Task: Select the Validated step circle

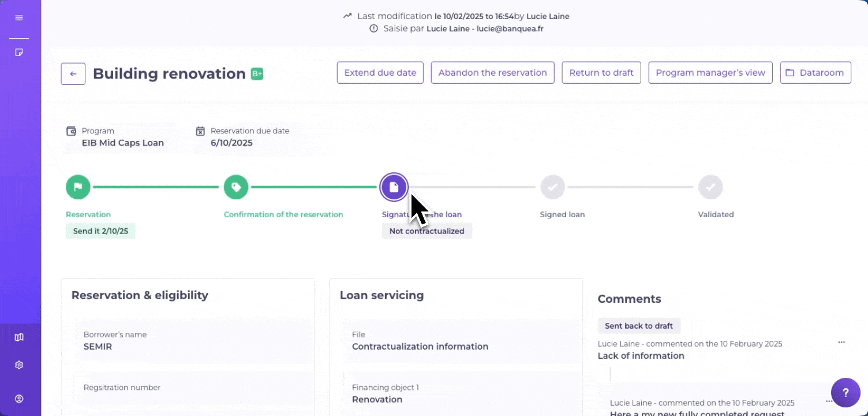Action: click(x=710, y=187)
